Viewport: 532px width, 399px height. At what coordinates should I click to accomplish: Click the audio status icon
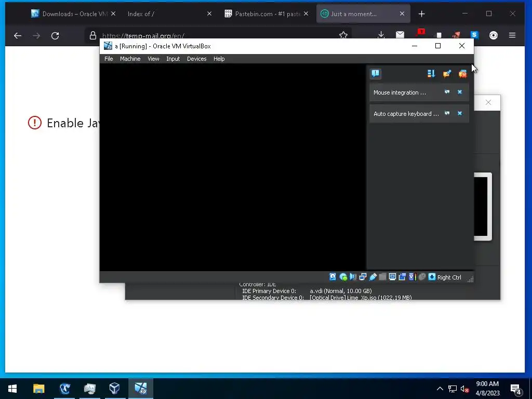353,277
